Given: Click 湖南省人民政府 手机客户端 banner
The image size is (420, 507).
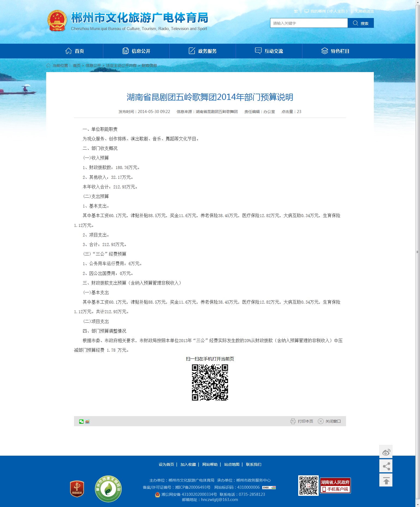Looking at the screenshot, I should [335, 486].
